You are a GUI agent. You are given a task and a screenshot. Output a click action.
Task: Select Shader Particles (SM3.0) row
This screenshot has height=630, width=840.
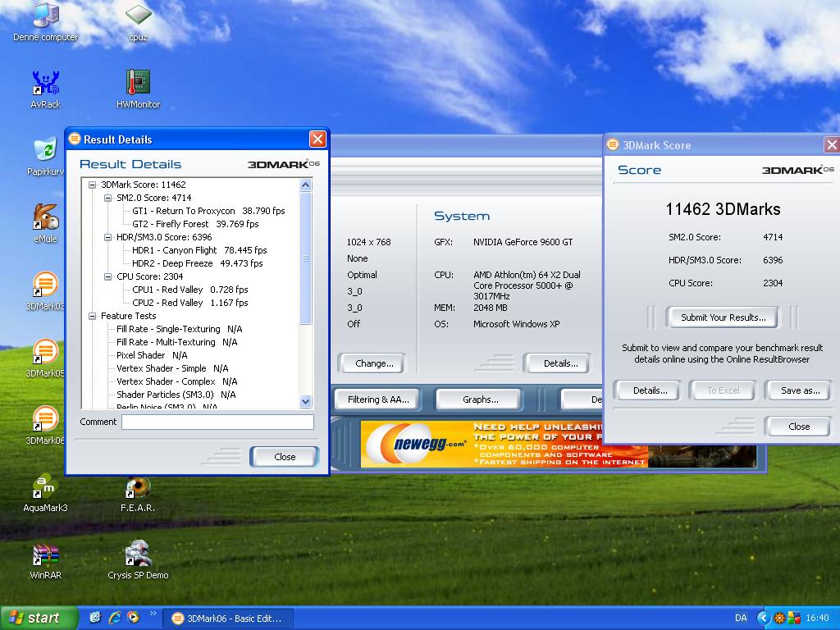(x=176, y=395)
